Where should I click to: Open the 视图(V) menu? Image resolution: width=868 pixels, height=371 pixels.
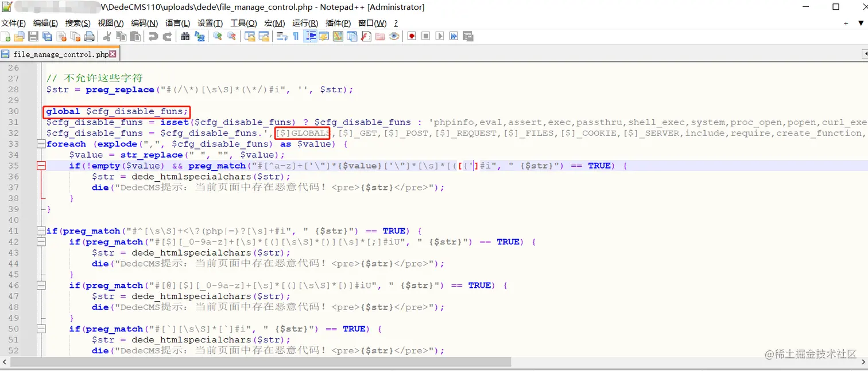111,23
